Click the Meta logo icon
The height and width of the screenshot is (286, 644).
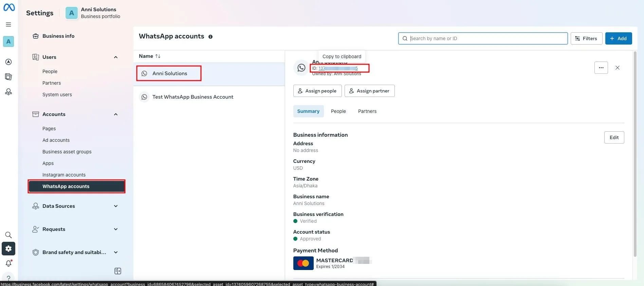(9, 7)
